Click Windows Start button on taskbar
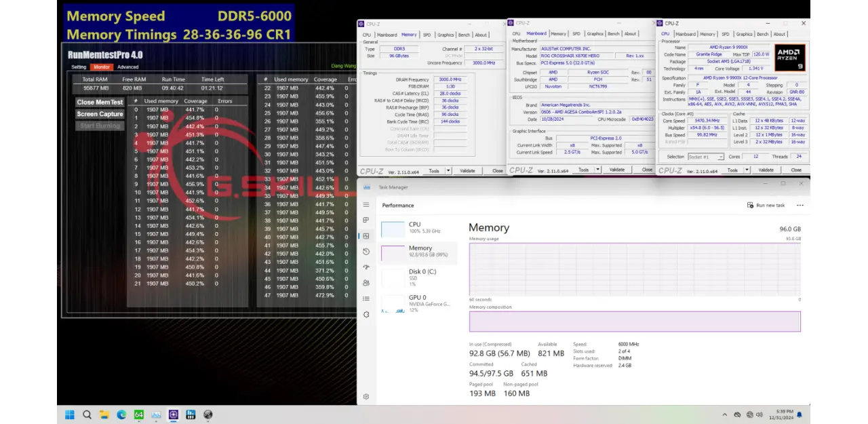Screen dimensions: 868x424 [69, 415]
